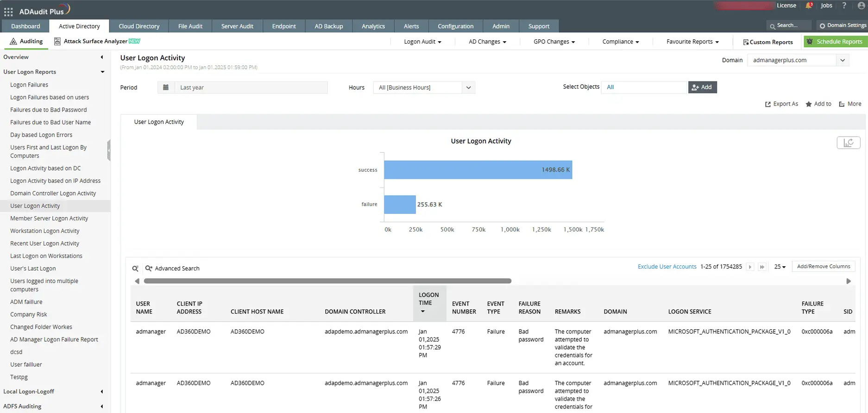Screen dimensions: 868x413
Task: Open the apps grid launcher icon
Action: (8, 11)
